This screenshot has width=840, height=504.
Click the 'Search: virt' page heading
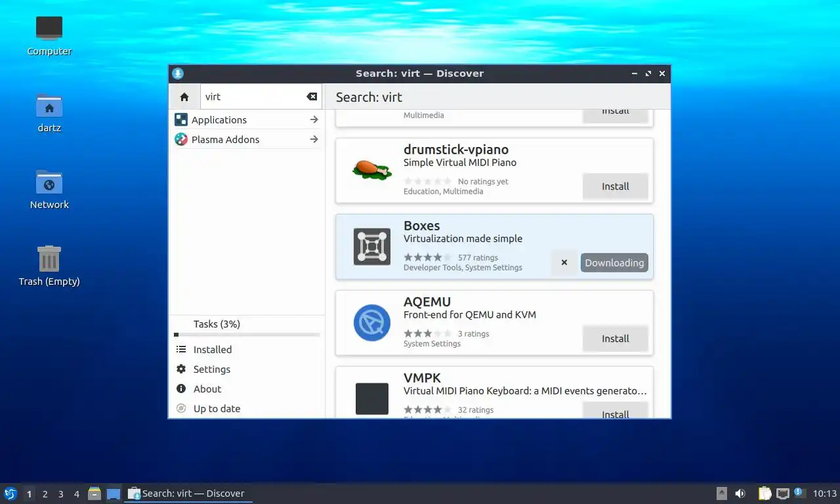(x=369, y=97)
